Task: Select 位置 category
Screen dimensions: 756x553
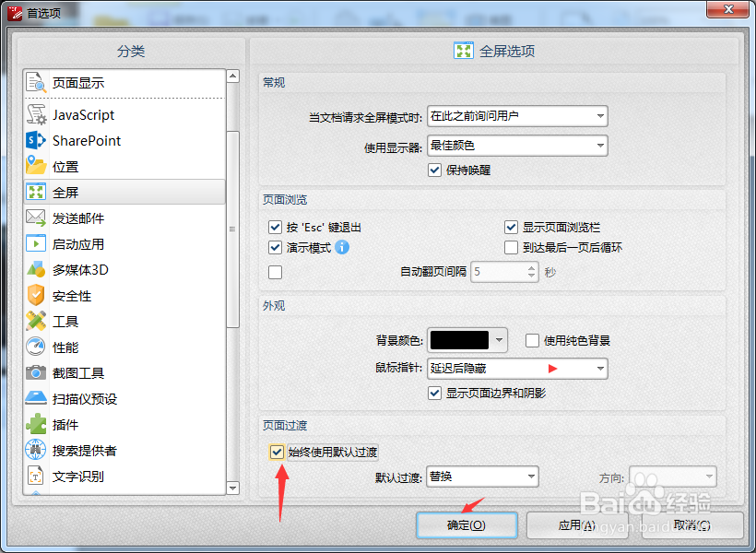Action: (x=124, y=166)
